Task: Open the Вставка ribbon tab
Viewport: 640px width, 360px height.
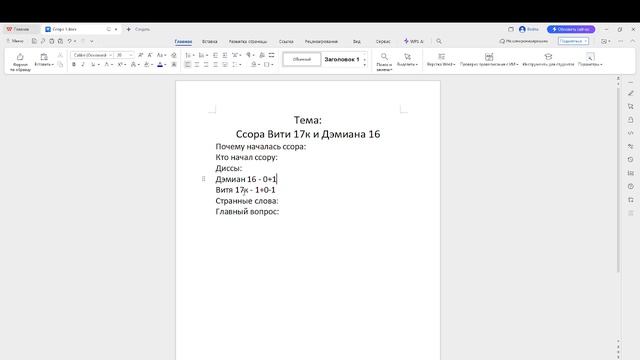Action: point(210,41)
